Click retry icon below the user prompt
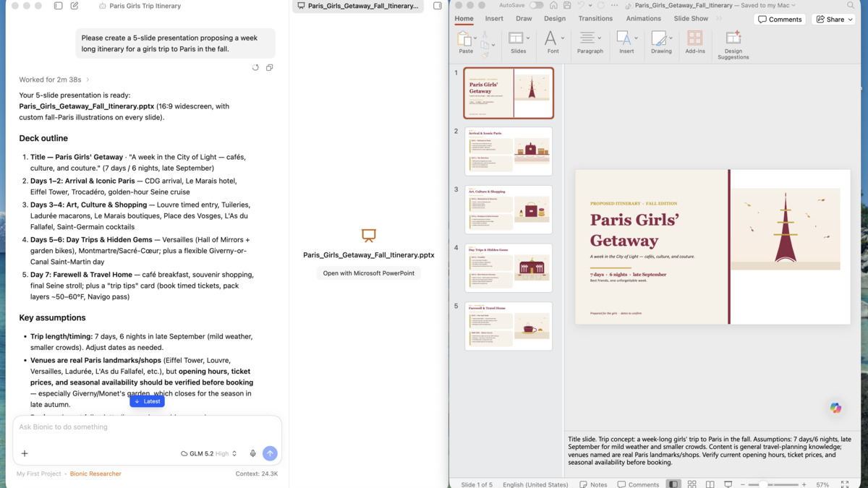868x488 pixels. [255, 67]
